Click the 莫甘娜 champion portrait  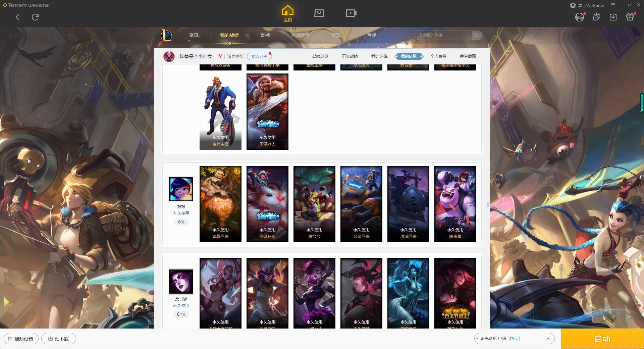(x=181, y=282)
